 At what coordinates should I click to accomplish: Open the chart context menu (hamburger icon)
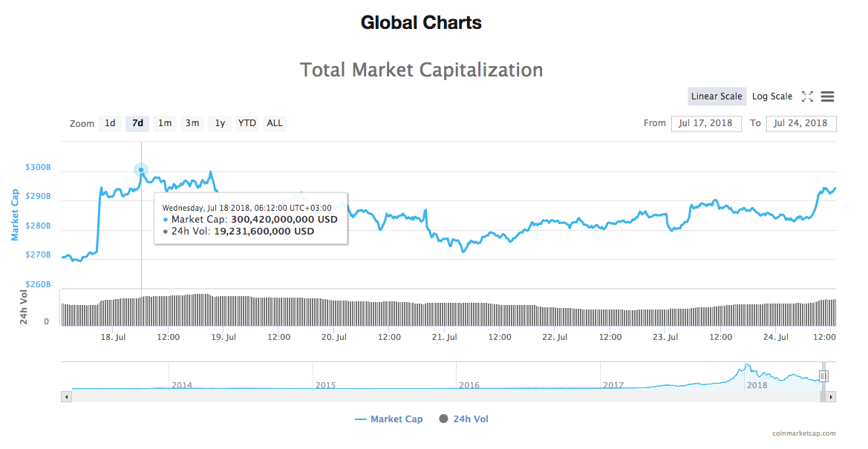[x=827, y=96]
